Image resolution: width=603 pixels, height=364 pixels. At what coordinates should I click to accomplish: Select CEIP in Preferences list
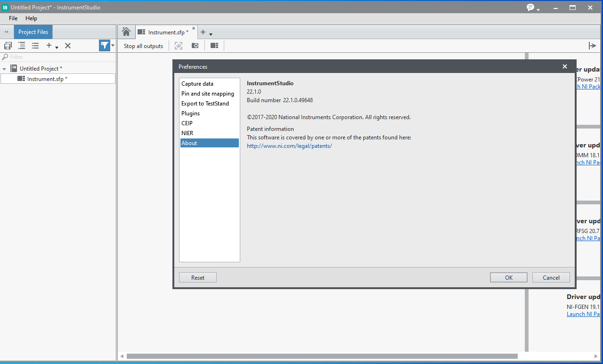210,123
